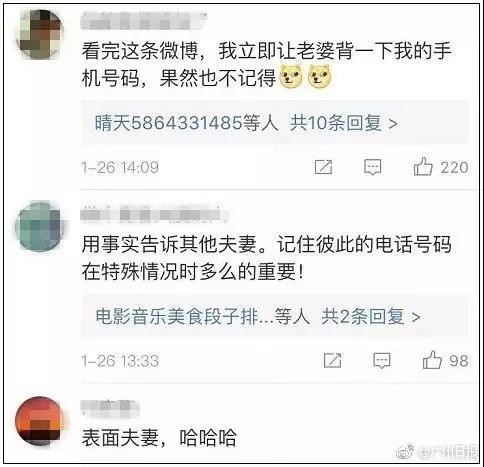Open the first commenter's pixelated avatar
484x467 pixels.
40,34
